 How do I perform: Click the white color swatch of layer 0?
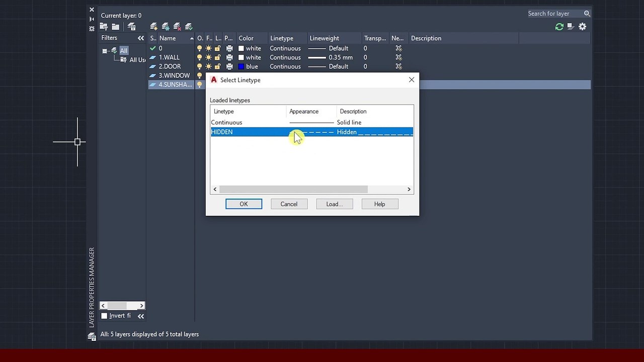241,48
